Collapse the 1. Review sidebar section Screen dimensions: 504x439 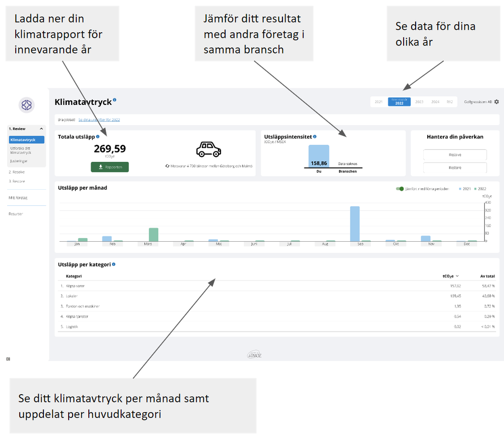coord(41,129)
